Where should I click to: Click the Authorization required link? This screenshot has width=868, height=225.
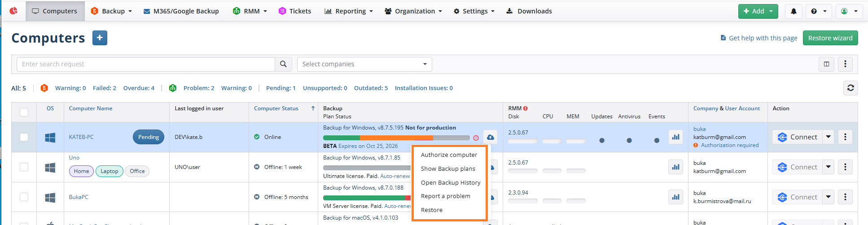(x=730, y=145)
